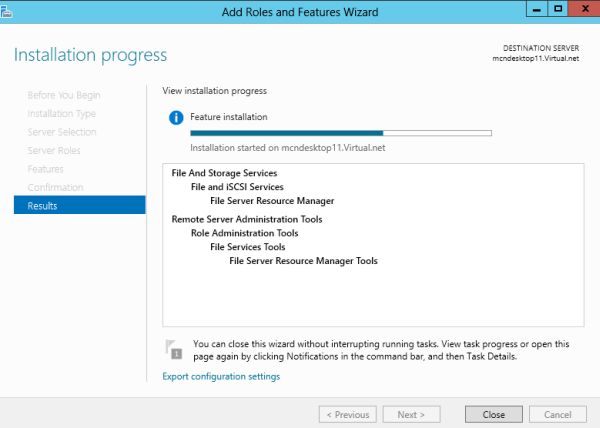
Task: Select the Features step in sidebar
Action: [46, 169]
